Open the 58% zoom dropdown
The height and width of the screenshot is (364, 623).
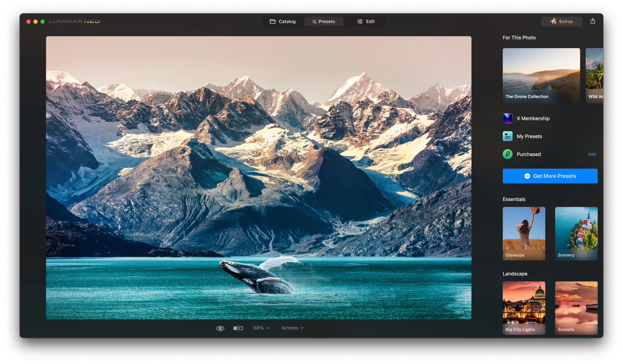pos(261,328)
